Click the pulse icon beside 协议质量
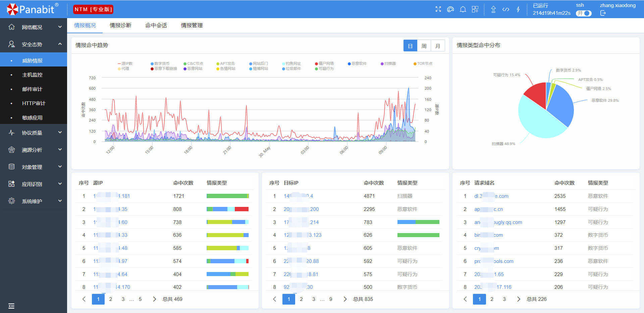 (x=11, y=133)
